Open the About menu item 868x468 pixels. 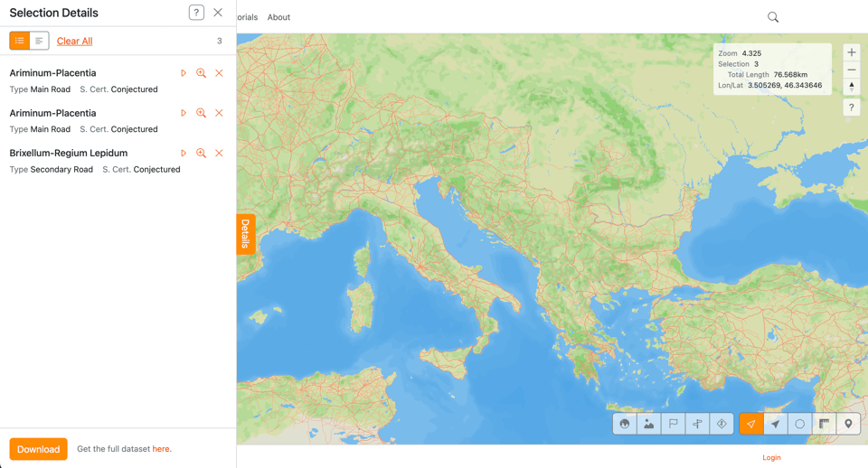tap(278, 17)
